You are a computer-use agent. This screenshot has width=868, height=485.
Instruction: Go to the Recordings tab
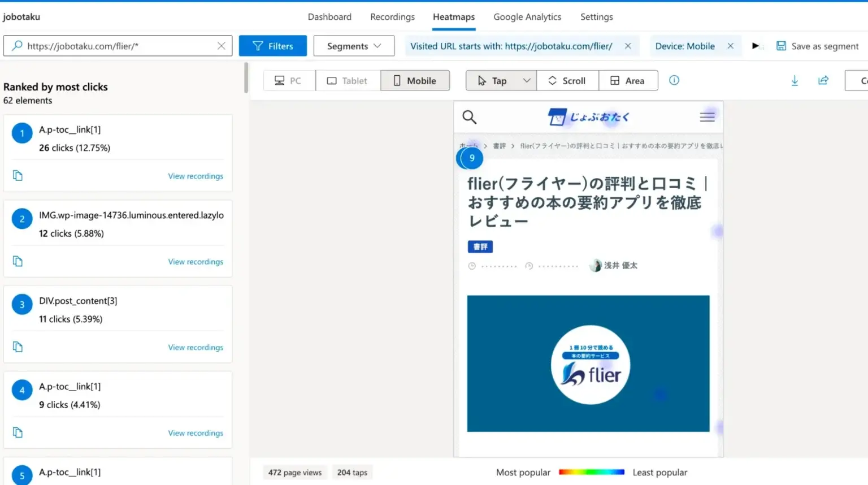392,17
